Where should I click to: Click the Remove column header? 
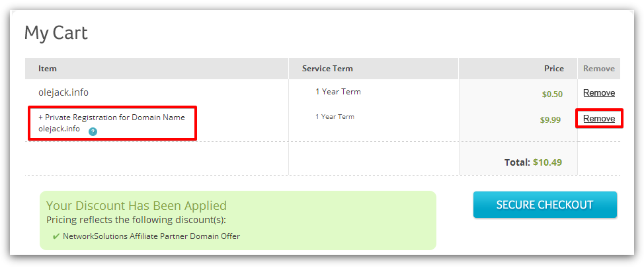[599, 69]
